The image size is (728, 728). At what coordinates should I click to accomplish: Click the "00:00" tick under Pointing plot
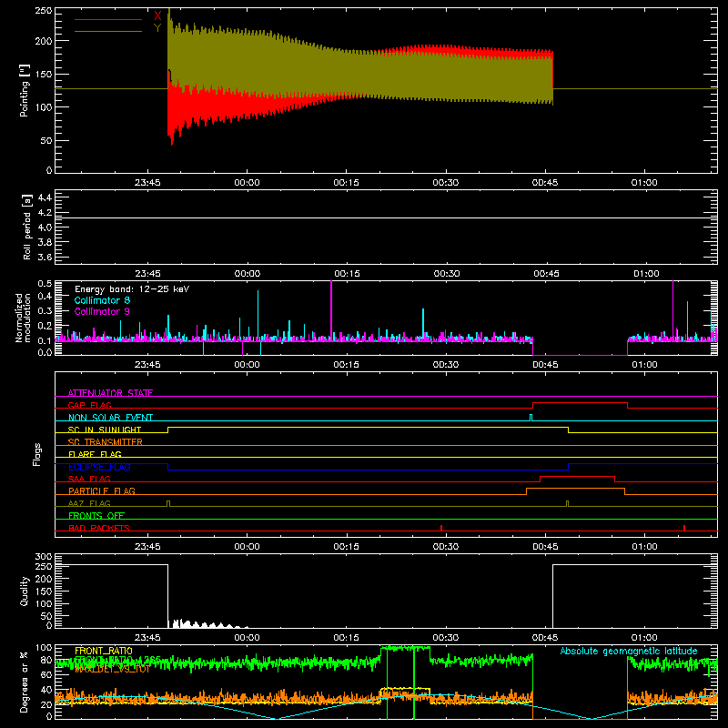(247, 183)
